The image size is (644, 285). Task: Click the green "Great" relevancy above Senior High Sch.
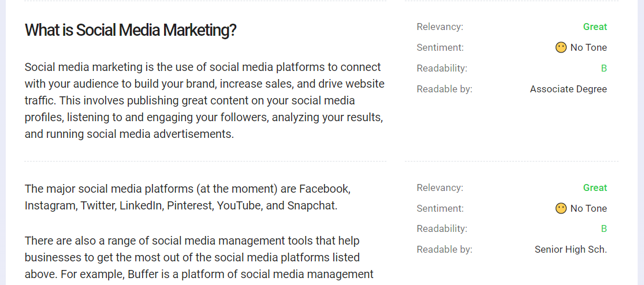pyautogui.click(x=595, y=188)
